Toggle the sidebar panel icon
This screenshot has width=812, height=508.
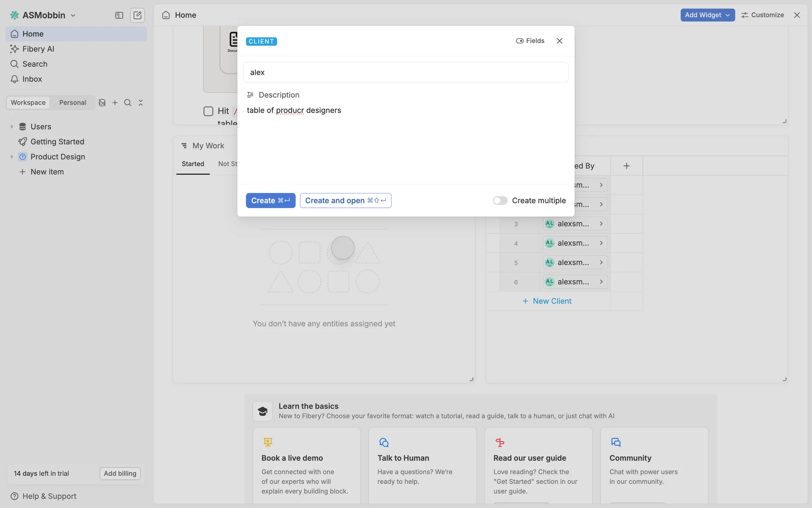tap(119, 15)
